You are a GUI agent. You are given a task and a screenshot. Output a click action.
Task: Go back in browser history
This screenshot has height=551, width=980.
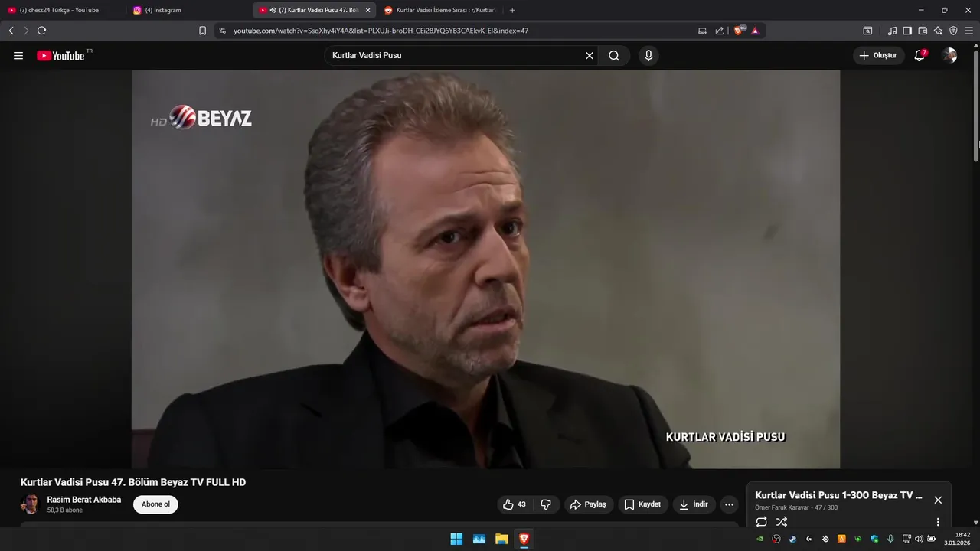click(x=11, y=31)
